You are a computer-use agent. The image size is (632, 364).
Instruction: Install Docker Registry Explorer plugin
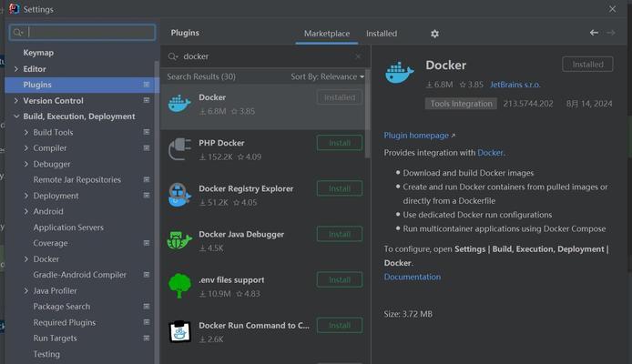tap(340, 188)
